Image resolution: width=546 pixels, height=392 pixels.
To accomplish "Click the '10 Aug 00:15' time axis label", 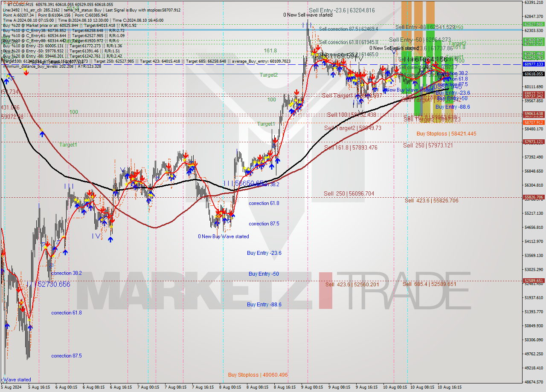I will coord(394,388).
